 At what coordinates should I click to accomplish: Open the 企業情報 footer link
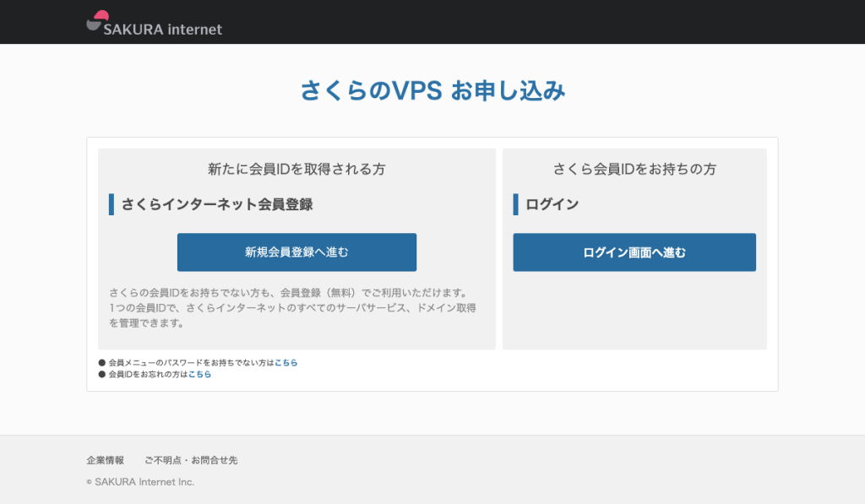[x=105, y=460]
